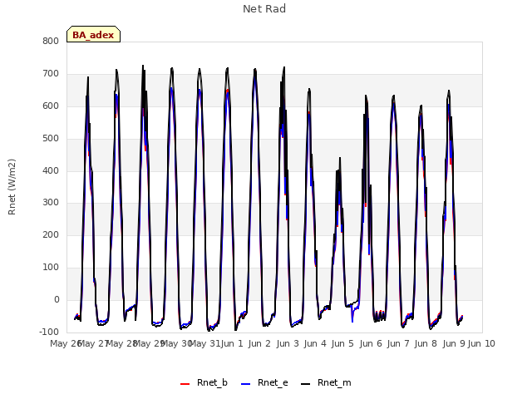Click the 800 y-axis tick label
Screen dimensions: 532x399
(x=51, y=41)
